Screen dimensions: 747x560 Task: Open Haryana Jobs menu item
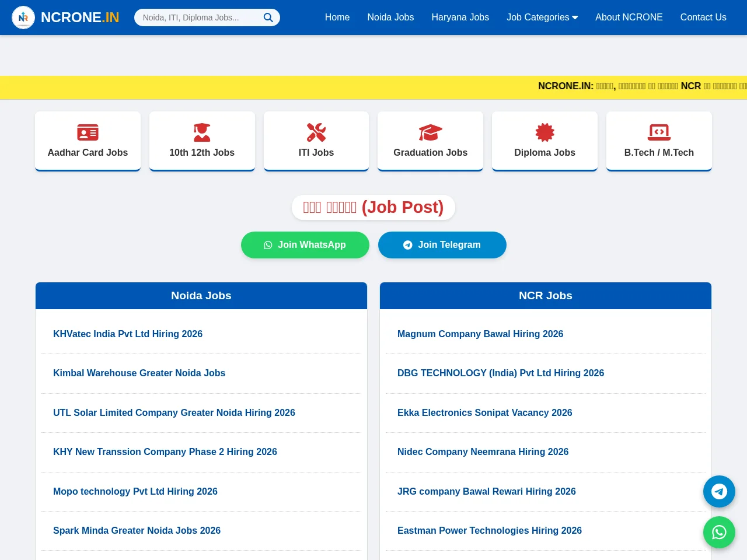[460, 17]
